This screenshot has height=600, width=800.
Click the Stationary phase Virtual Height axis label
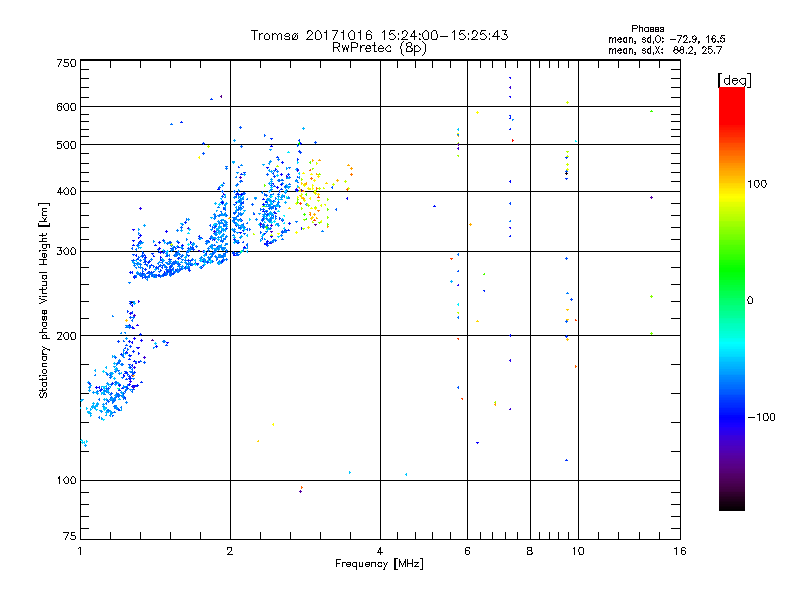pos(44,300)
